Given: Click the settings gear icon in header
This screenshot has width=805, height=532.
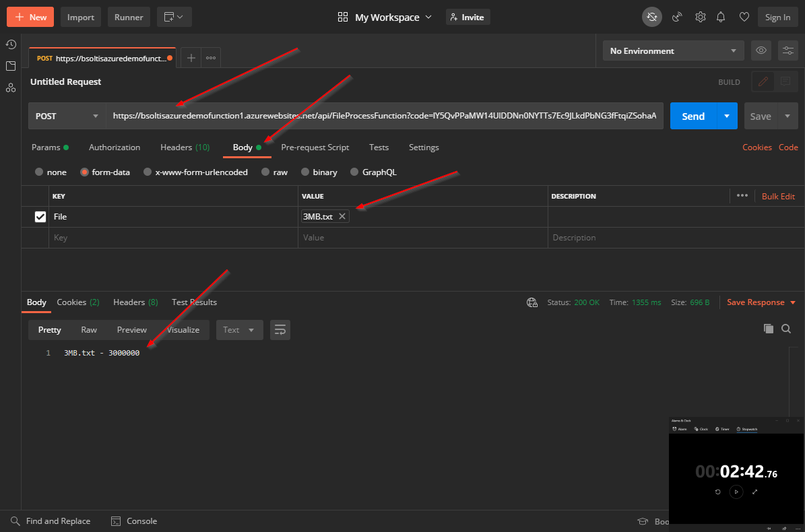Looking at the screenshot, I should [701, 17].
